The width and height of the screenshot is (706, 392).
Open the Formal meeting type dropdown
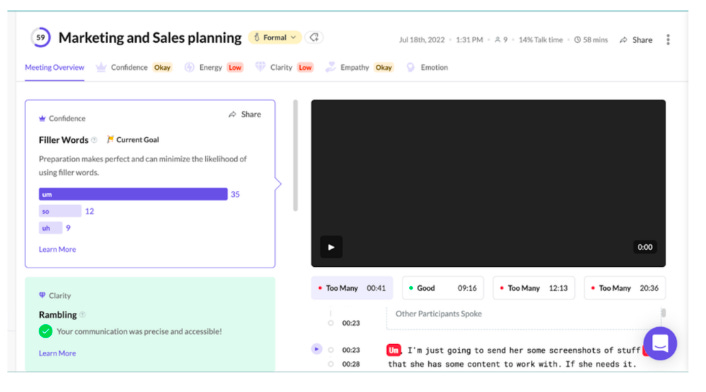[x=275, y=37]
